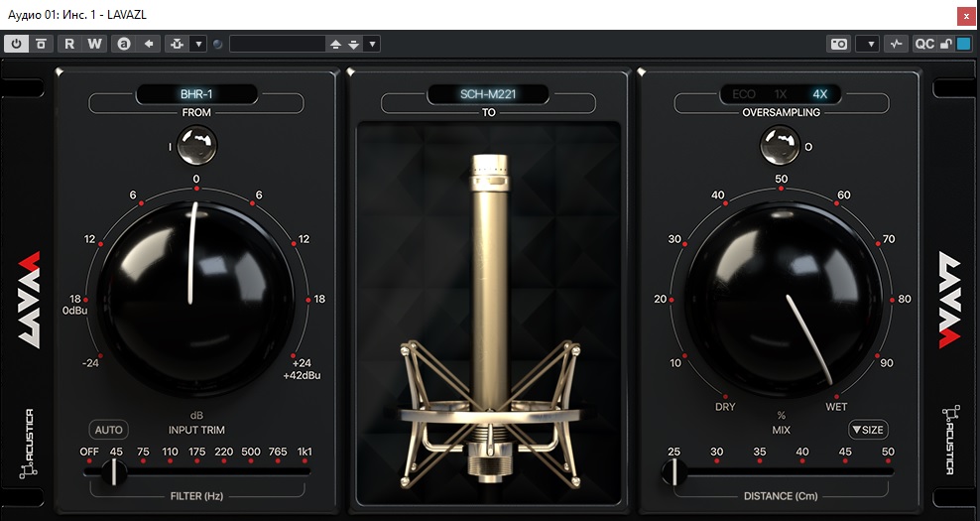Click the DRY mark on mix dial

(x=725, y=407)
